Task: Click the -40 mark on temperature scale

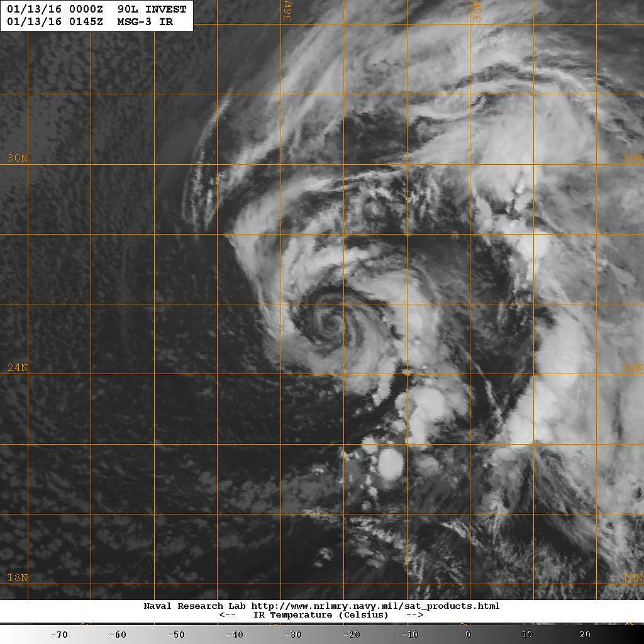Action: click(235, 635)
